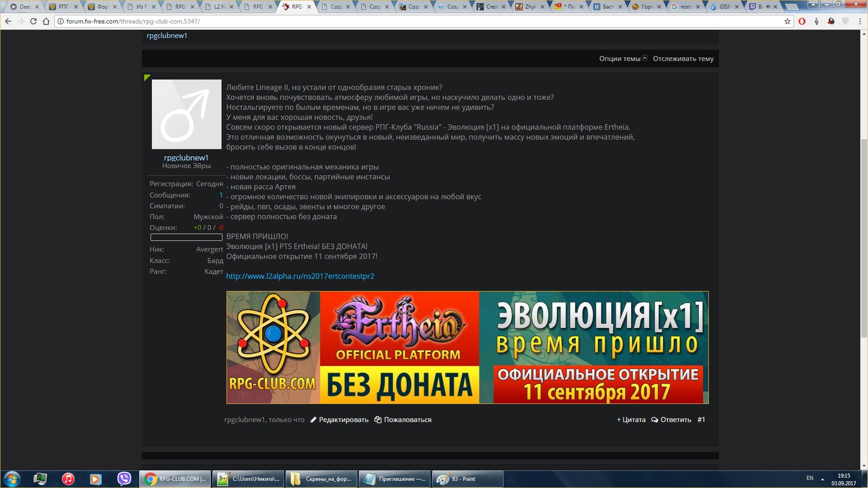Viewport: 868px width, 488px height.
Task: Switch to the Crea browser tab
Action: pyautogui.click(x=491, y=7)
